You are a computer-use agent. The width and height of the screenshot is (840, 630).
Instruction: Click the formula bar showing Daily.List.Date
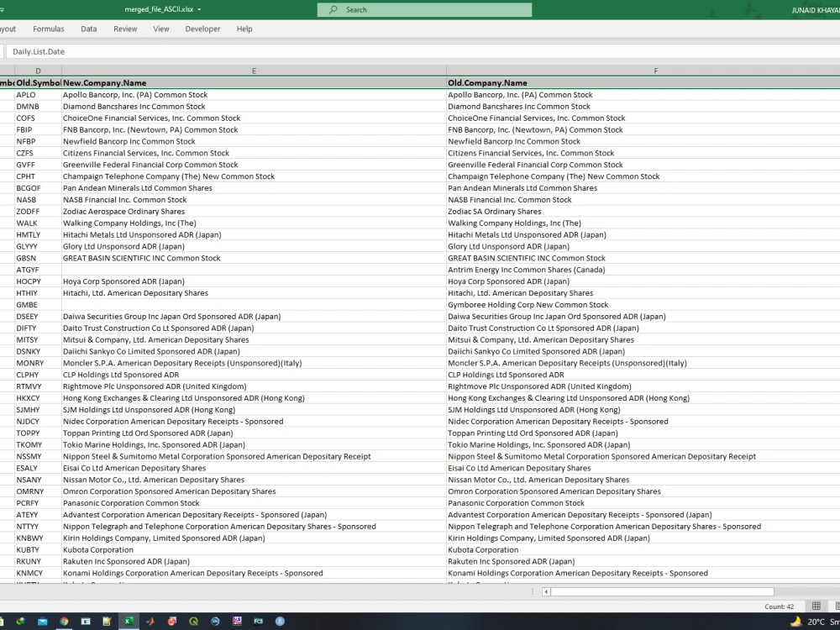click(x=423, y=51)
